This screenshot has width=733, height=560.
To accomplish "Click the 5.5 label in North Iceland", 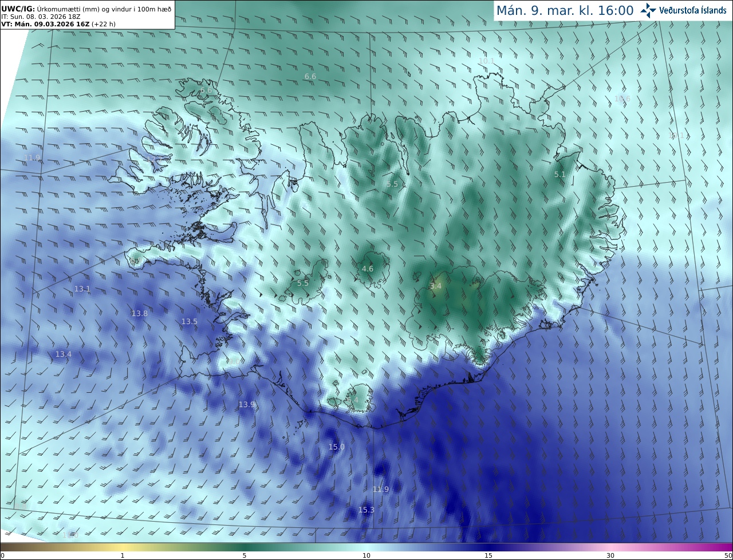I will tap(392, 184).
